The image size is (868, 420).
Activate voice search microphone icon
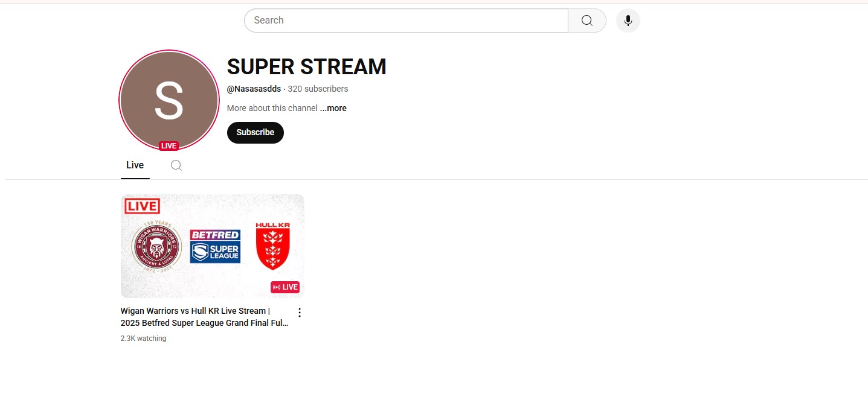coord(628,21)
